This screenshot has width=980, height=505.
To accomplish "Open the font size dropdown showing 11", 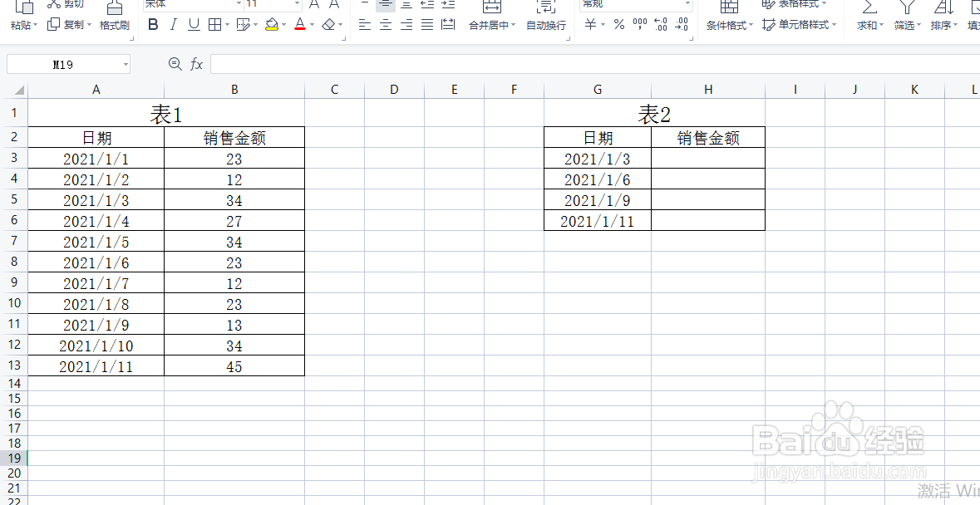I will [297, 4].
